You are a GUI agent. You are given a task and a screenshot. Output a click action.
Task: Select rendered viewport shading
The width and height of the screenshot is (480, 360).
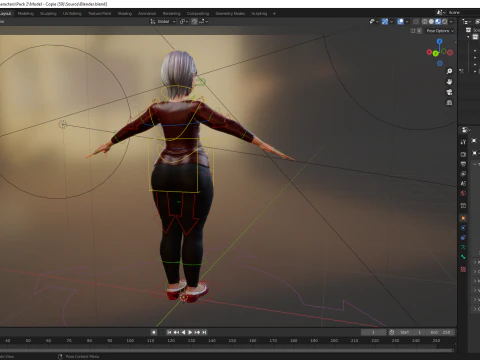(x=445, y=22)
